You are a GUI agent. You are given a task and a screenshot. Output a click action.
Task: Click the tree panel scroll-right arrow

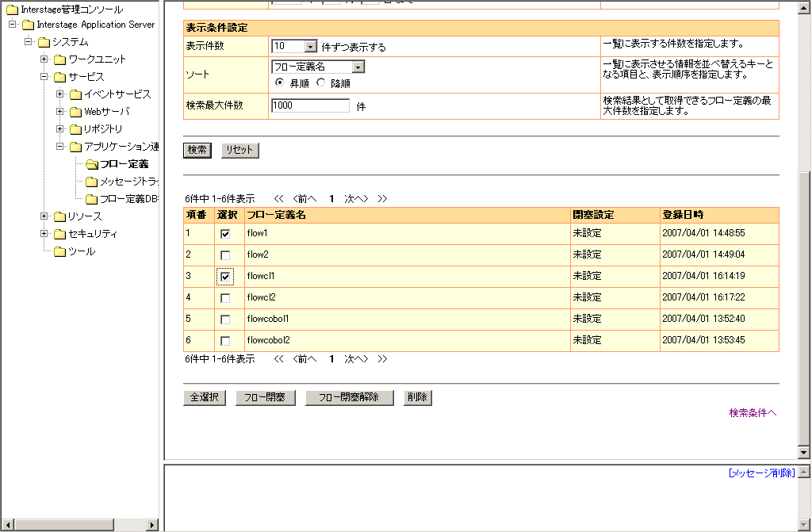152,525
